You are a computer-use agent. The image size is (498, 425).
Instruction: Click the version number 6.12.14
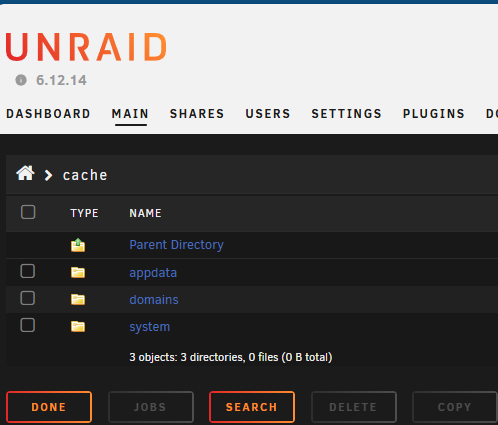pyautogui.click(x=61, y=80)
